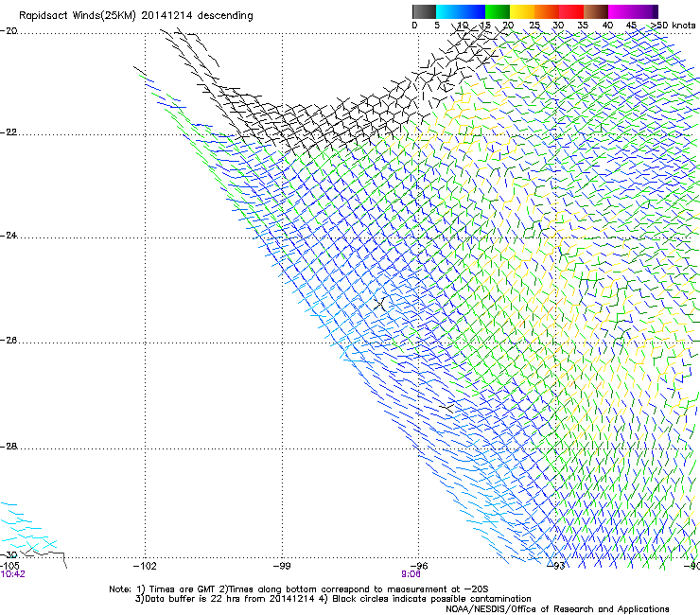Click the purple '9:06' time stamp

point(411,574)
